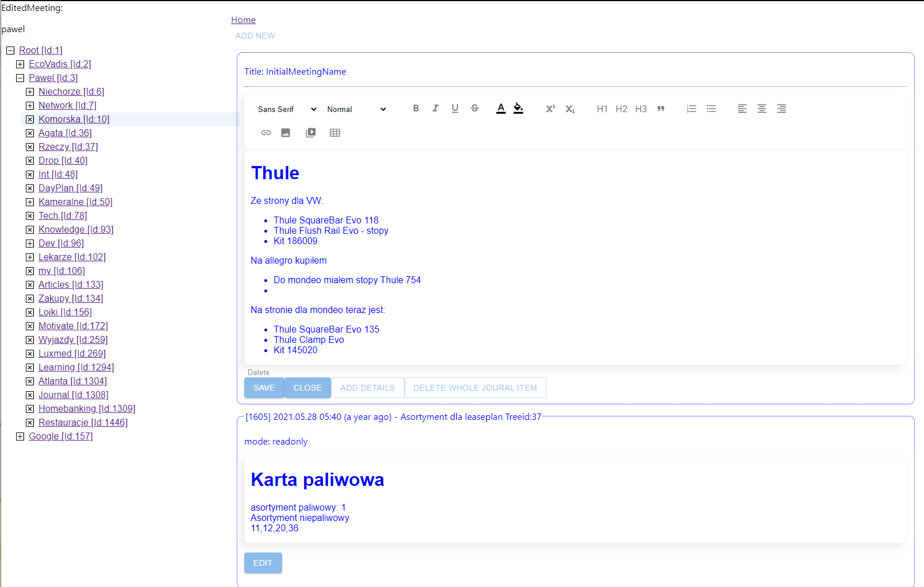Screen dimensions: 924x587
Task: Open Journal [Id:1308] tree item
Action: [73, 395]
